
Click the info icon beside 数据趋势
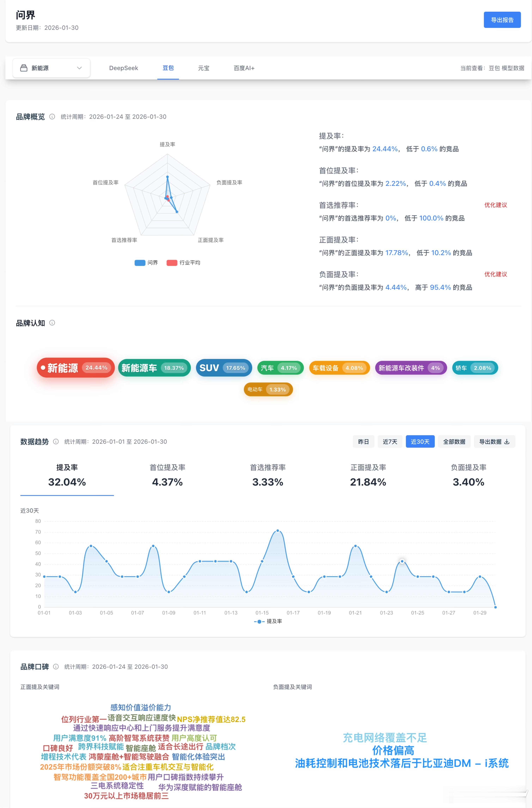click(x=56, y=442)
